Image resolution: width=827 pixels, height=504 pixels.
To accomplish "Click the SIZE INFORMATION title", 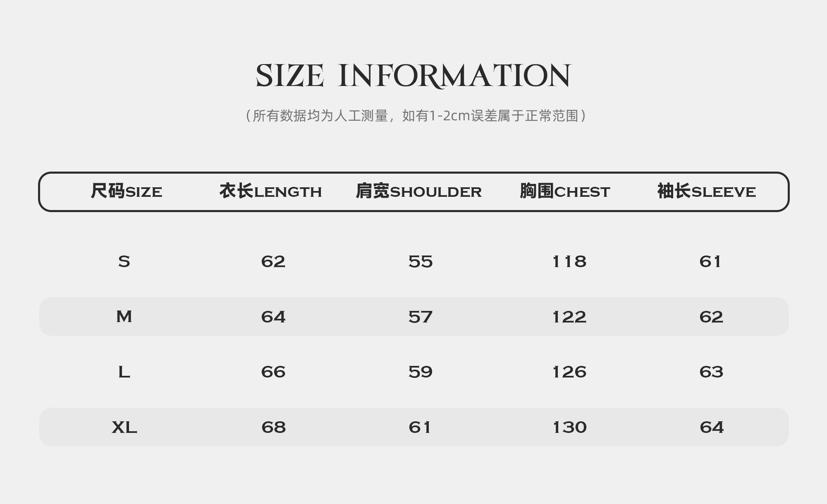I will (x=413, y=76).
